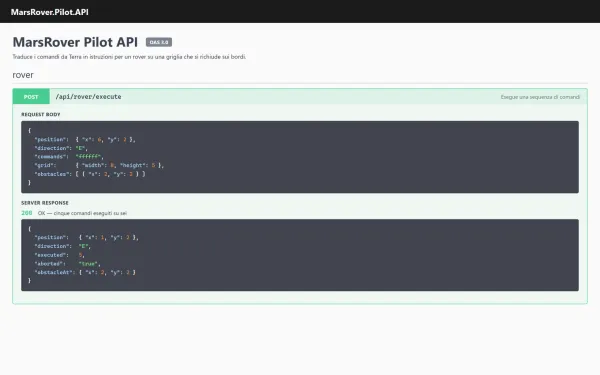Click the "executed" line in response
Image resolution: width=600 pixels, height=375 pixels.
(x=60, y=255)
